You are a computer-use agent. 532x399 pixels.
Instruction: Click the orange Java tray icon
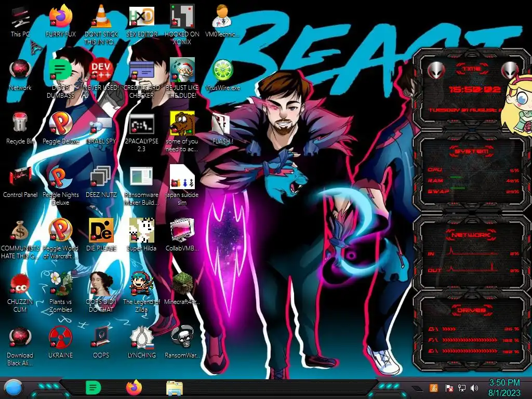pyautogui.click(x=433, y=388)
